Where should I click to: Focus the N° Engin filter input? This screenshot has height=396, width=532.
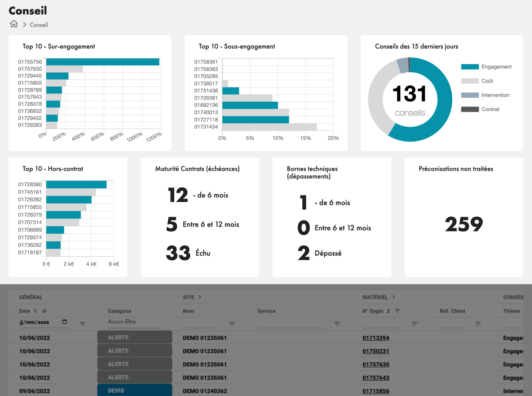pyautogui.click(x=381, y=323)
